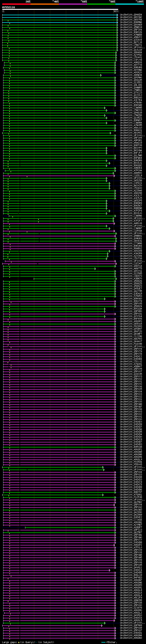Click the UniRef100_C0PJY8 label
This screenshot has height=644, width=146.
click(x=131, y=60)
